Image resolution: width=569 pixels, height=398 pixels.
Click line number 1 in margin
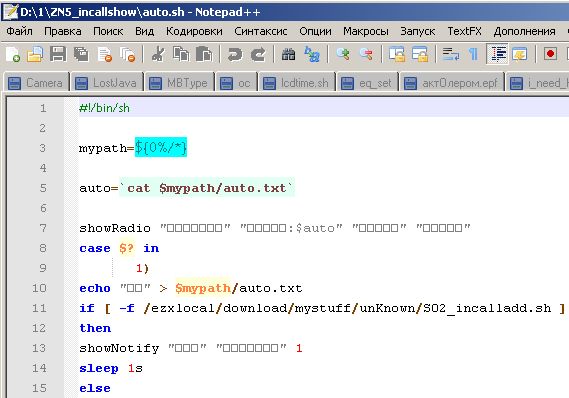[43, 108]
